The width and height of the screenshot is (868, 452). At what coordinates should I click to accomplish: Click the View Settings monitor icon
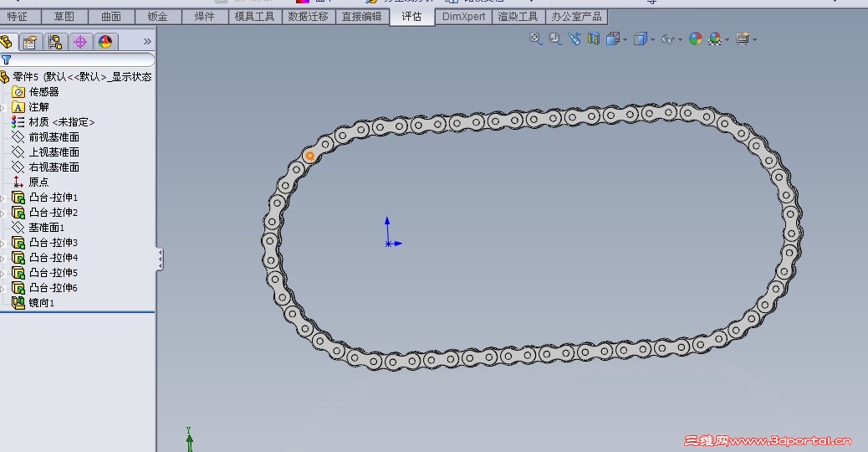click(743, 39)
